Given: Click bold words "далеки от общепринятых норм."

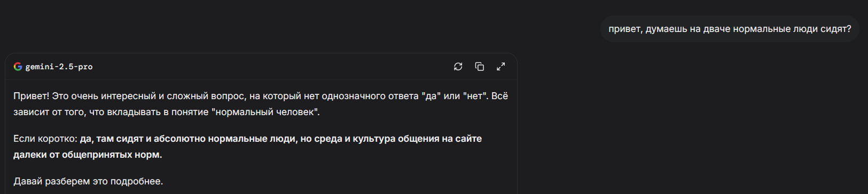Looking at the screenshot, I should (88, 155).
